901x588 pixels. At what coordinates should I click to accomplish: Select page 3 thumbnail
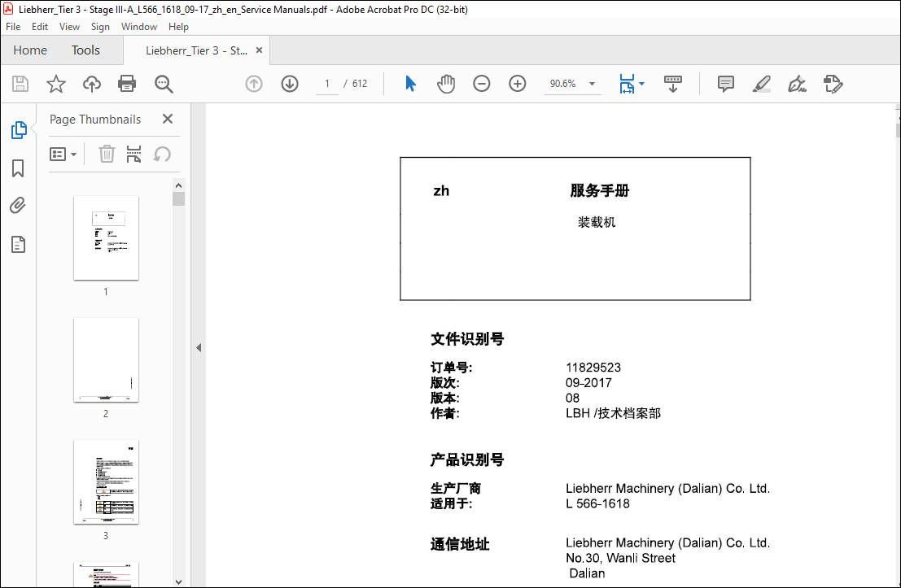click(x=107, y=481)
